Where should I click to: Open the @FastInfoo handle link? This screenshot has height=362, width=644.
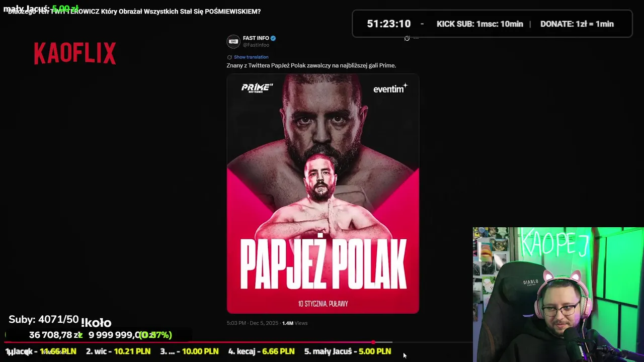[256, 45]
